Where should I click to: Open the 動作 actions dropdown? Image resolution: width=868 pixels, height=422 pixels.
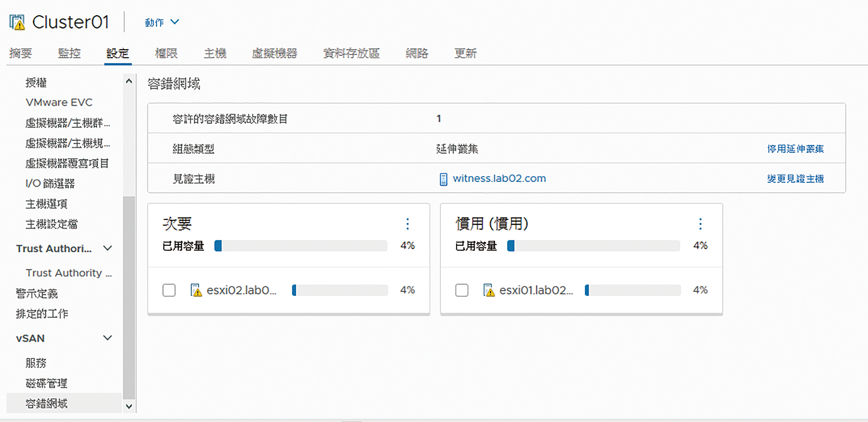(x=162, y=22)
